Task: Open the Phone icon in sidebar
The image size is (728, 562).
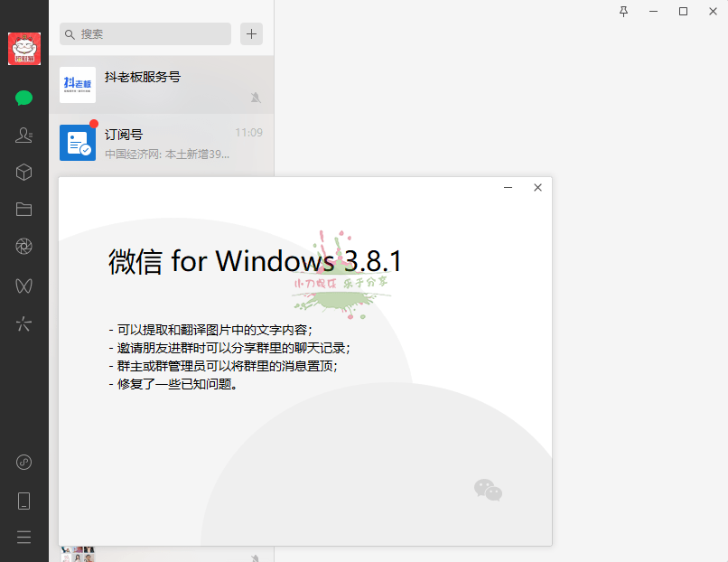Action: pos(23,501)
